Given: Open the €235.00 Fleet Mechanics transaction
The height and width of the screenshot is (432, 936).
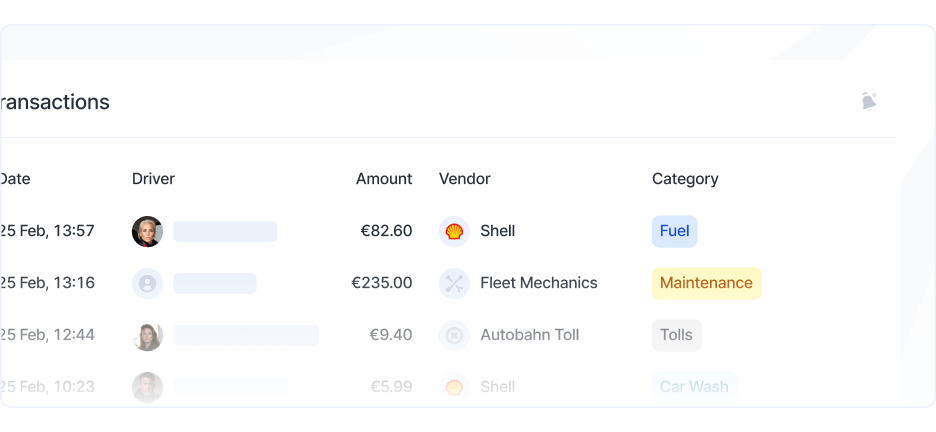Looking at the screenshot, I should 382,283.
